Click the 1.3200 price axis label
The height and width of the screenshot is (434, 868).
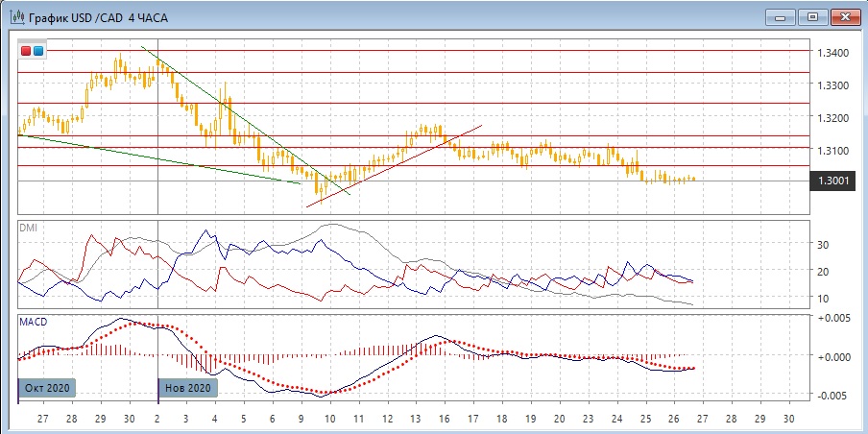[x=832, y=118]
